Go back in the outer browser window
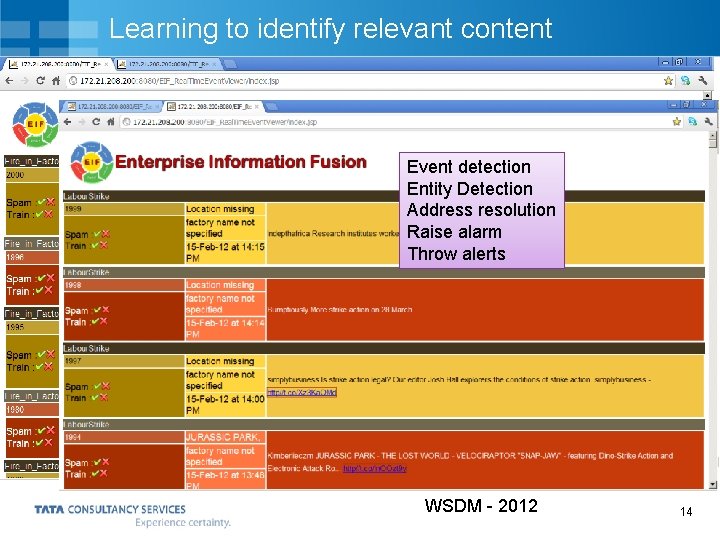 pyautogui.click(x=10, y=81)
